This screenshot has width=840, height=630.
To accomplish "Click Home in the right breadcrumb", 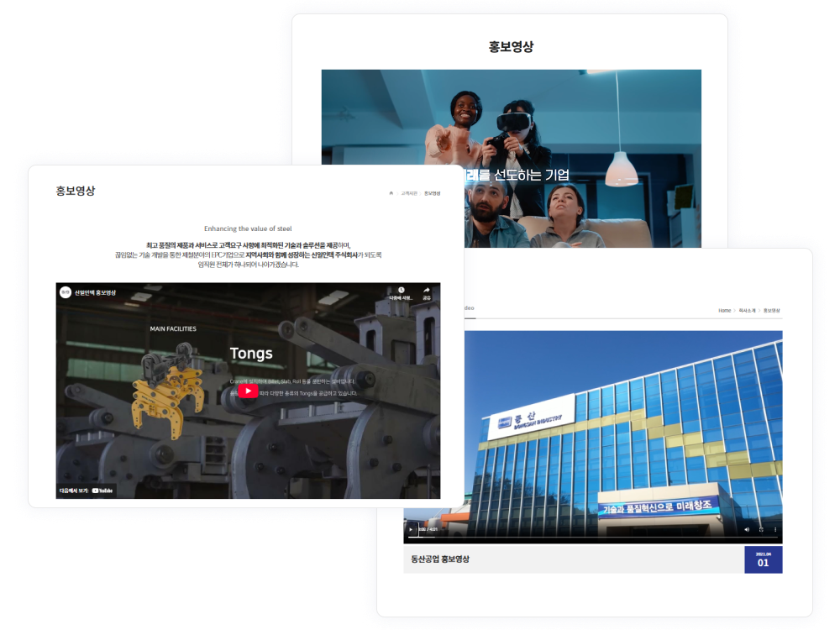I will pyautogui.click(x=724, y=311).
